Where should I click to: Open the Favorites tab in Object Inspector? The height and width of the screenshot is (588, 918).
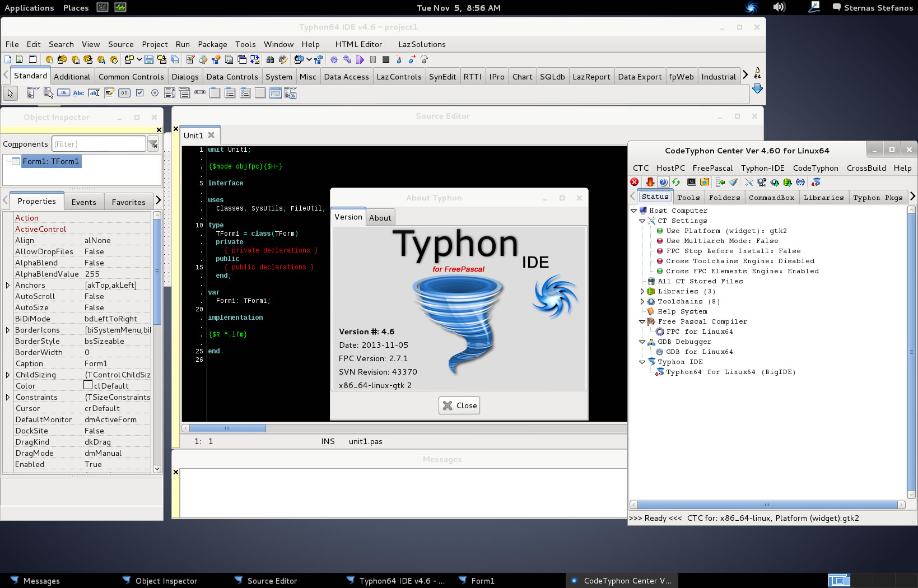pos(128,202)
